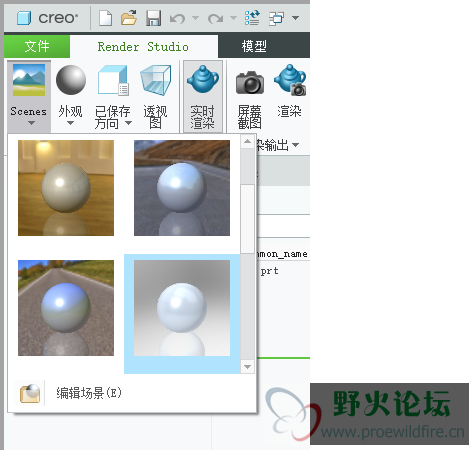Expand the 外观 appearance dropdown
The width and height of the screenshot is (474, 450).
(x=70, y=123)
